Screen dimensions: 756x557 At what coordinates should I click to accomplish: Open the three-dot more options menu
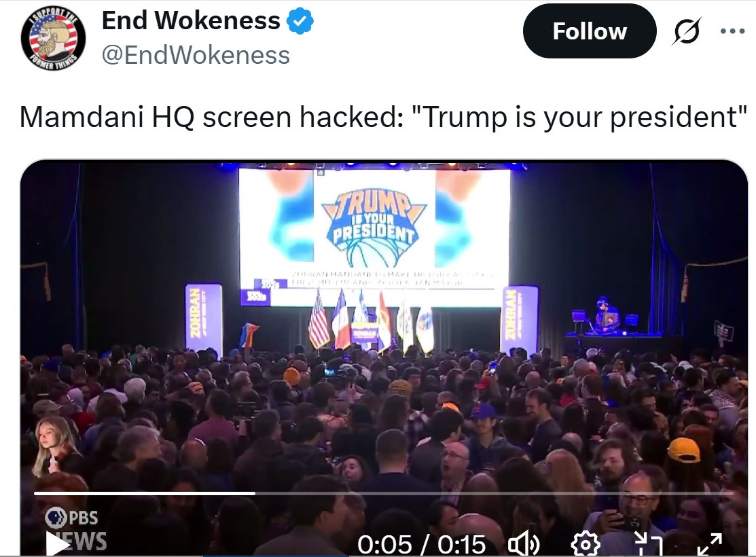tap(732, 31)
